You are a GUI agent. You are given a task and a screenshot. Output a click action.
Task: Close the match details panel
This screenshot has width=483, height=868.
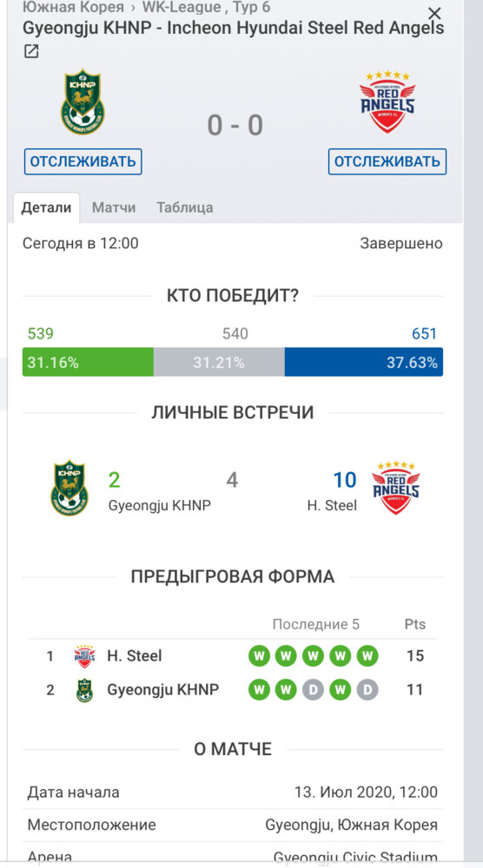(x=435, y=13)
